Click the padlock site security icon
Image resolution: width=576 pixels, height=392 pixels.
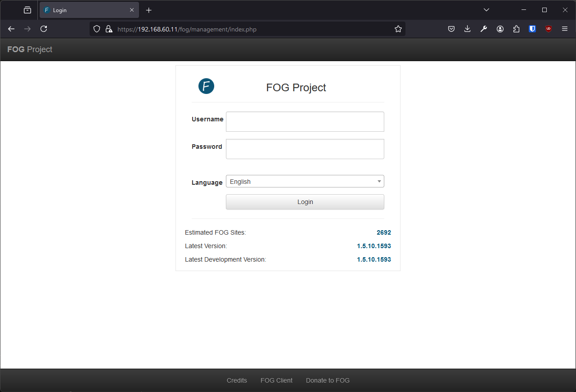108,29
